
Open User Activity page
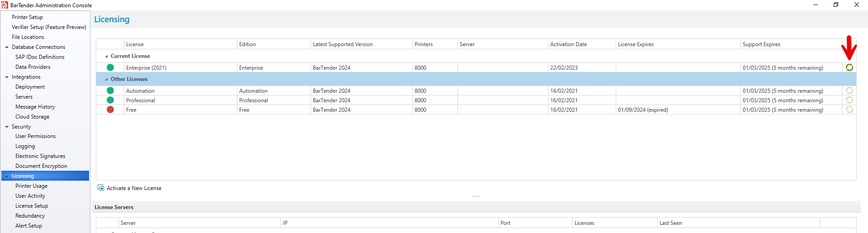pos(30,196)
